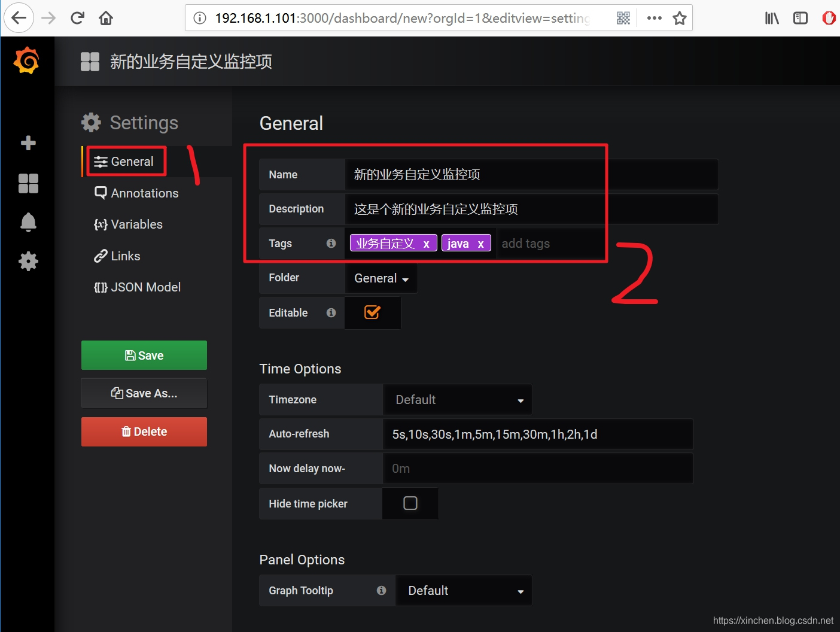Click the Settings heading text
The width and height of the screenshot is (840, 632).
click(144, 123)
